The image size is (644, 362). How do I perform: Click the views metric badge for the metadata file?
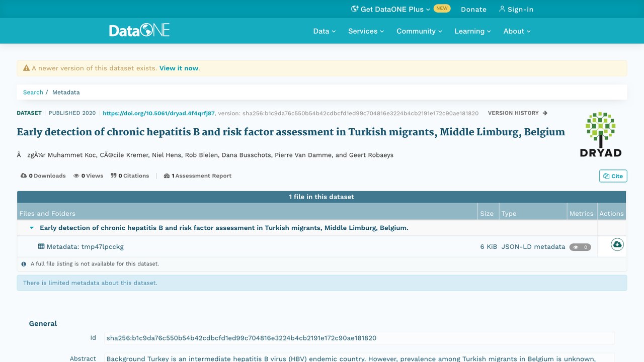(580, 247)
